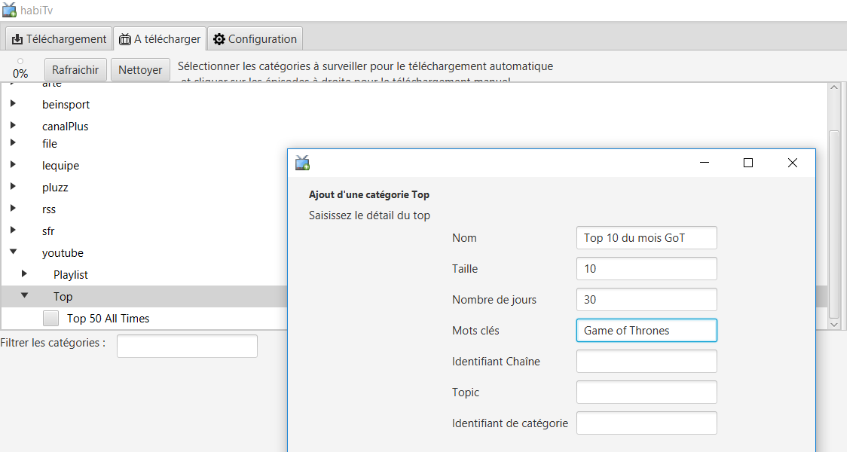Click the Mots clés text field
The width and height of the screenshot is (868, 452).
point(646,330)
